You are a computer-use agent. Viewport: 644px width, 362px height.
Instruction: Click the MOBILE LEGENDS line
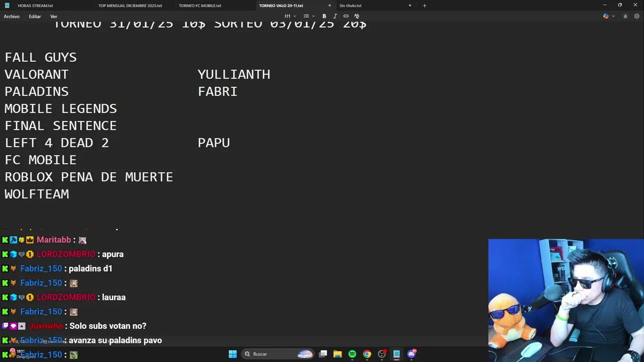click(61, 109)
